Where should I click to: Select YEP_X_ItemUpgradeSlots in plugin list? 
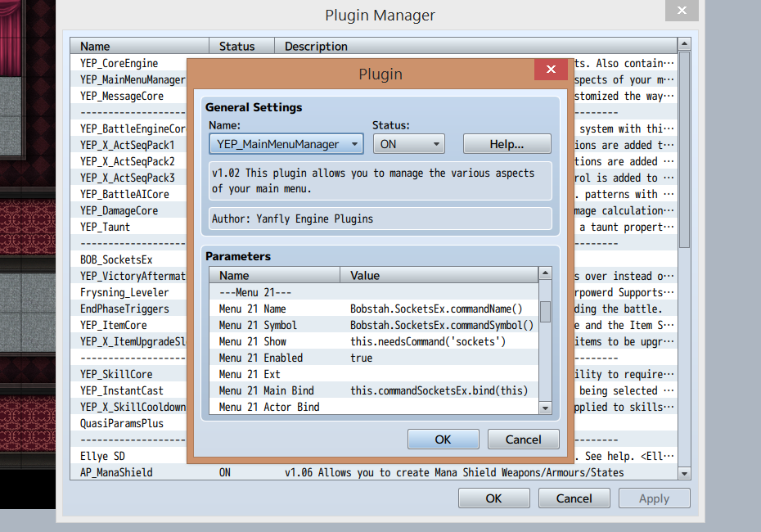[133, 342]
